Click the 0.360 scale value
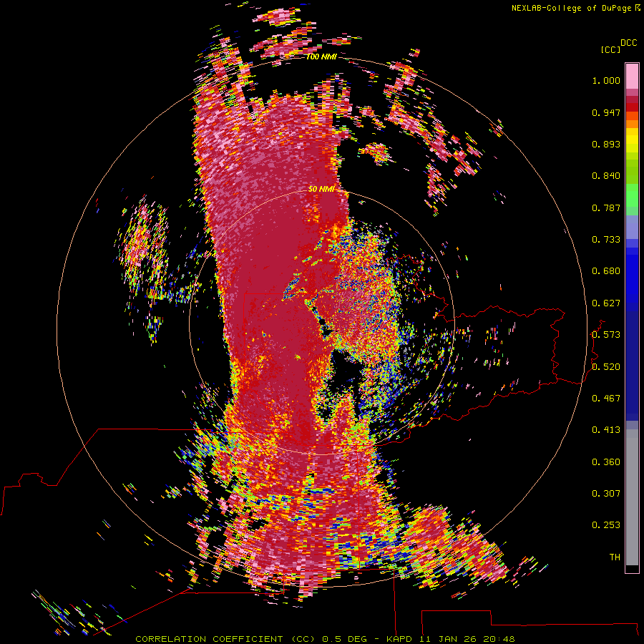644x644 pixels. [606, 462]
